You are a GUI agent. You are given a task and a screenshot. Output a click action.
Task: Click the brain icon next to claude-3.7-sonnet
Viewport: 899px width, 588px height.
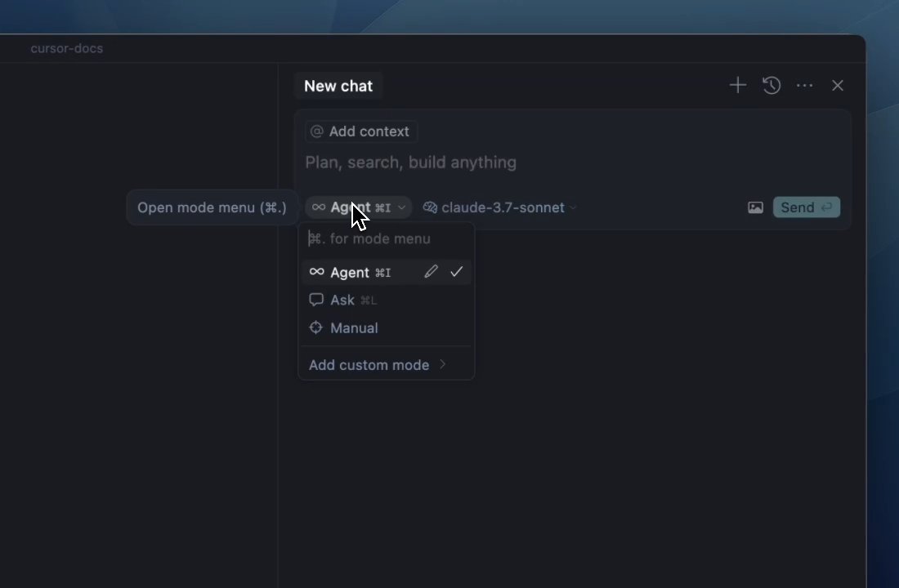coord(430,207)
